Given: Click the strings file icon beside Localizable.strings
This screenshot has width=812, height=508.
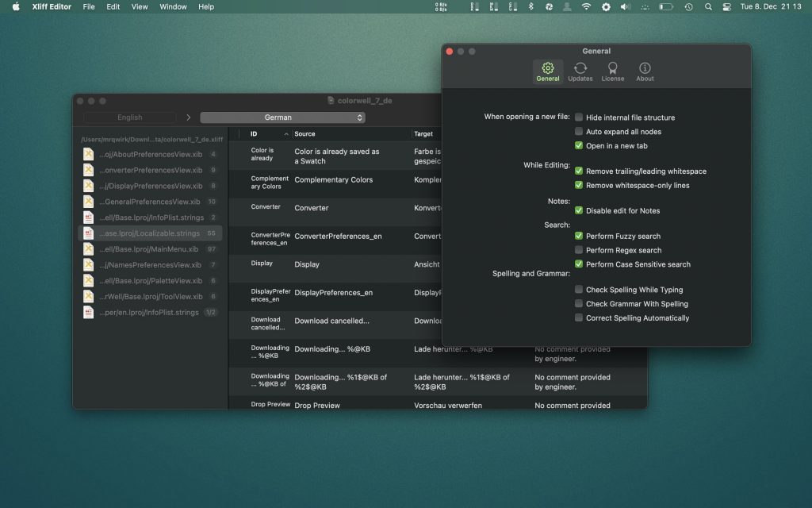Looking at the screenshot, I should point(87,233).
